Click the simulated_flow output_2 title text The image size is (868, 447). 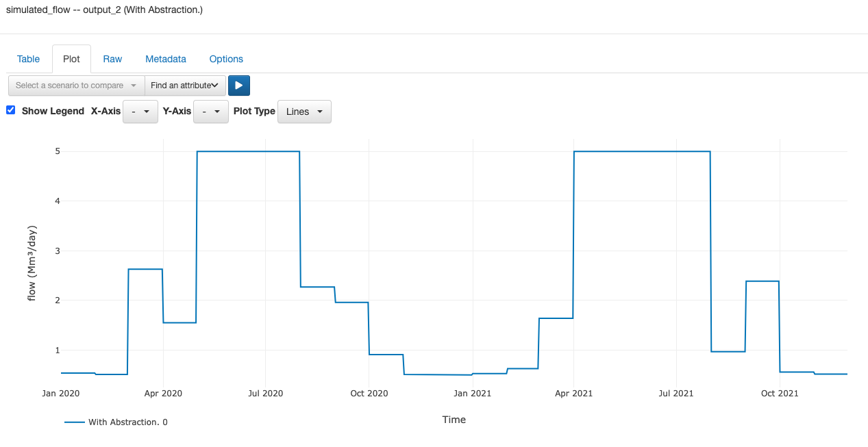coord(104,10)
